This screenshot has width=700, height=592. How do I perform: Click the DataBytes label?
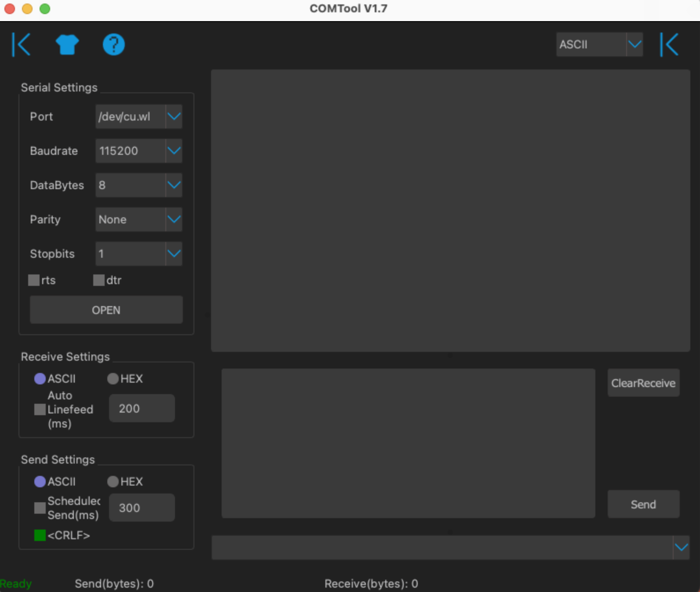(57, 185)
